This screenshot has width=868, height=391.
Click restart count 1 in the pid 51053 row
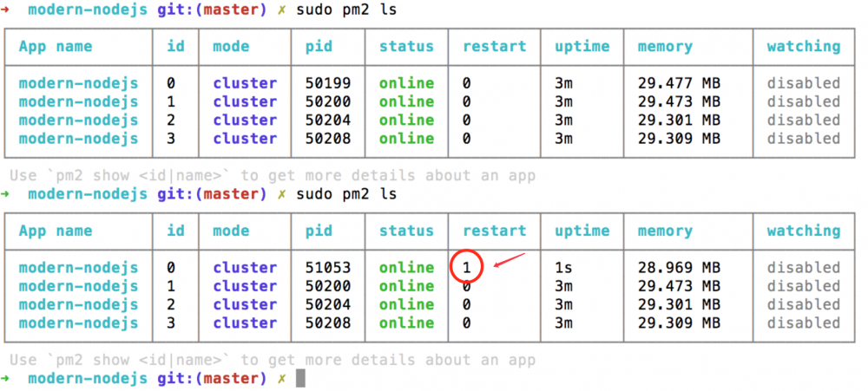[x=467, y=268]
